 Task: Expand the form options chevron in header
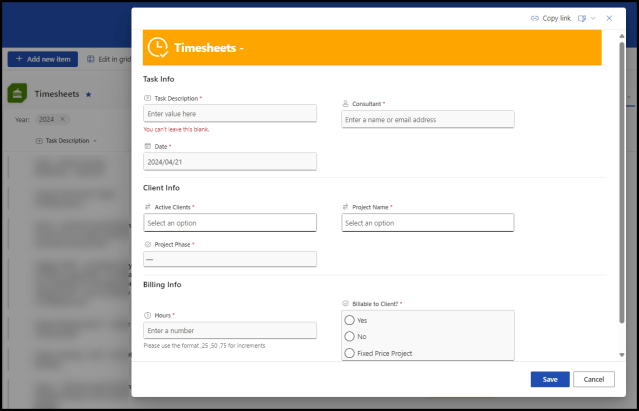coord(594,18)
